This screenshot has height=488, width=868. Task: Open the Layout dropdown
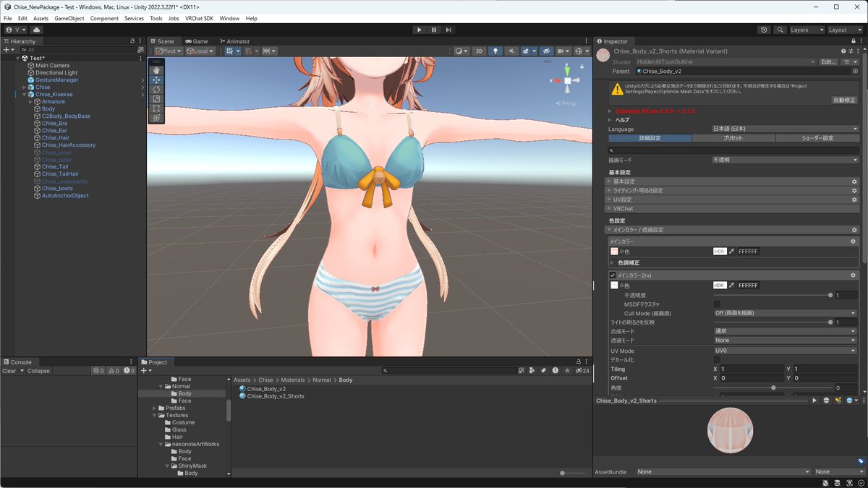(846, 30)
